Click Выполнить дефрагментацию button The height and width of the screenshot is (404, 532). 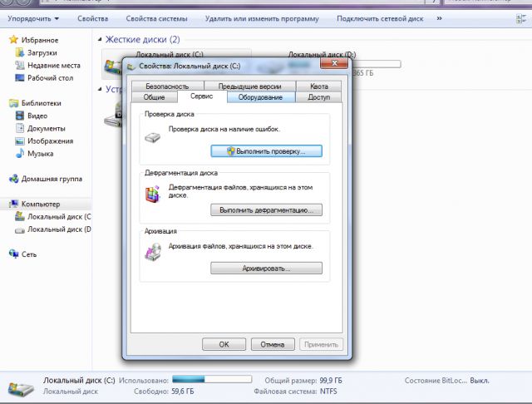click(x=266, y=210)
